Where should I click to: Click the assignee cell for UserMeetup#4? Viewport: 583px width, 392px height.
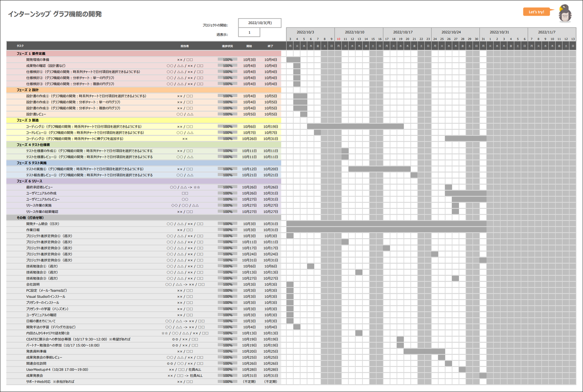point(185,370)
